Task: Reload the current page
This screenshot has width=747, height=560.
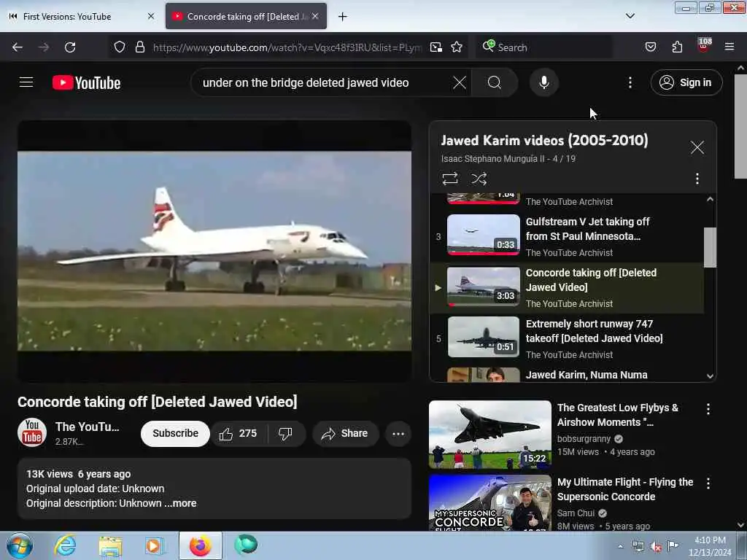Action: click(x=70, y=47)
